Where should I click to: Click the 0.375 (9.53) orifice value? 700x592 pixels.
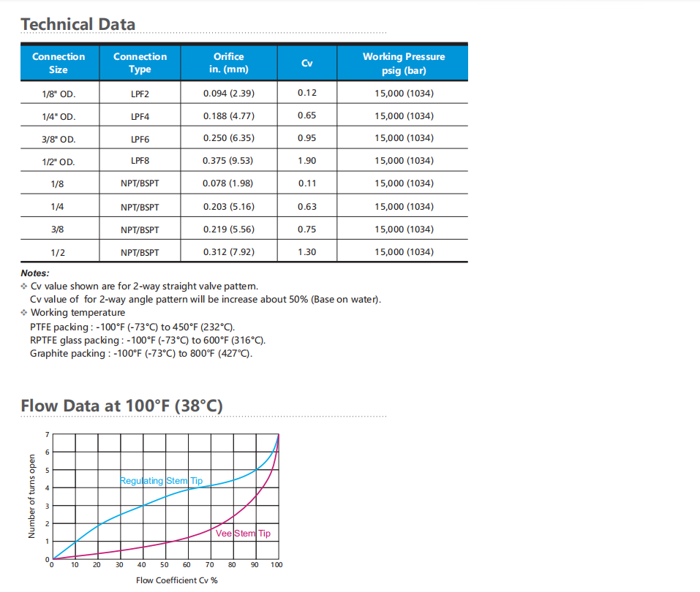tap(228, 161)
